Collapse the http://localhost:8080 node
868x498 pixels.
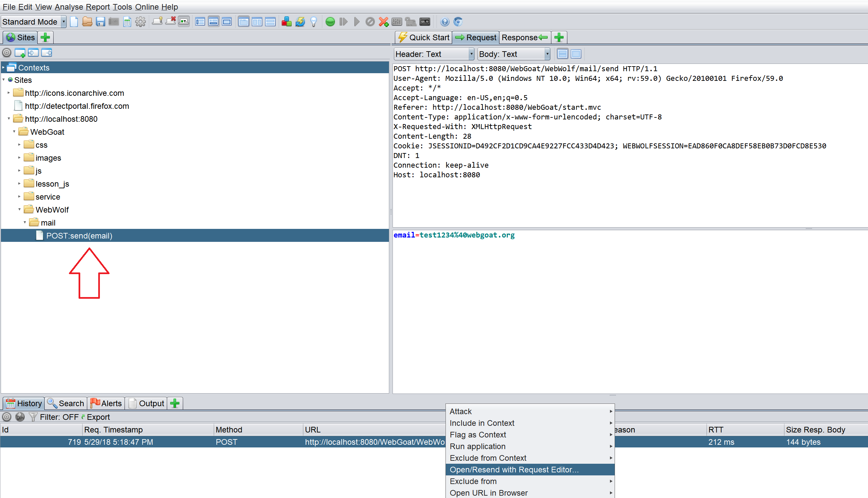(x=9, y=119)
